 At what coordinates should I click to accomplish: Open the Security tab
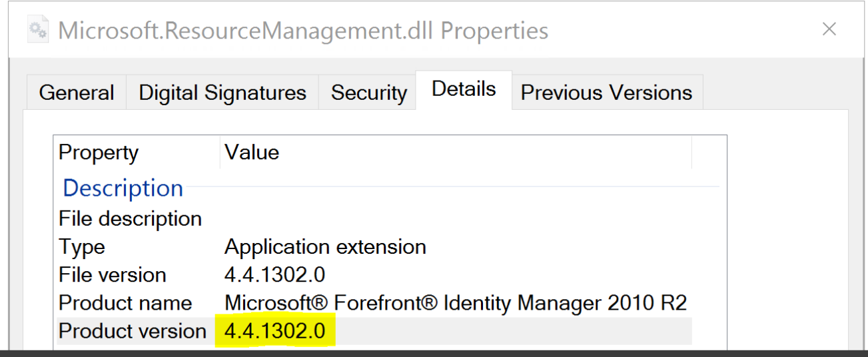368,93
